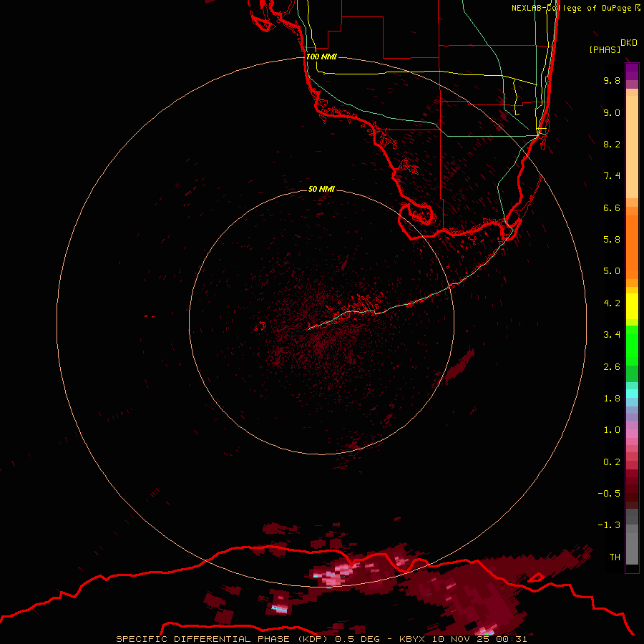Screen dimensions: 644x644
Task: Click the 5.8 value on the color scale
Action: click(x=612, y=240)
